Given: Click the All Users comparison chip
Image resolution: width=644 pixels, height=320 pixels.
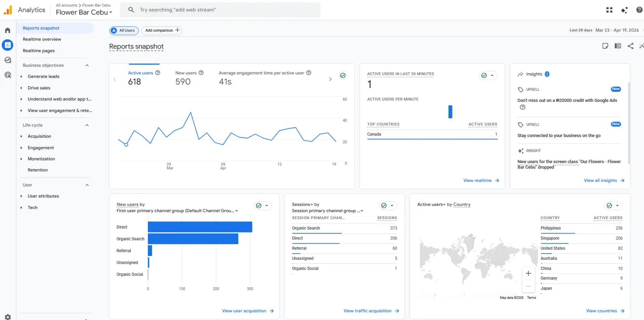Looking at the screenshot, I should tap(124, 30).
